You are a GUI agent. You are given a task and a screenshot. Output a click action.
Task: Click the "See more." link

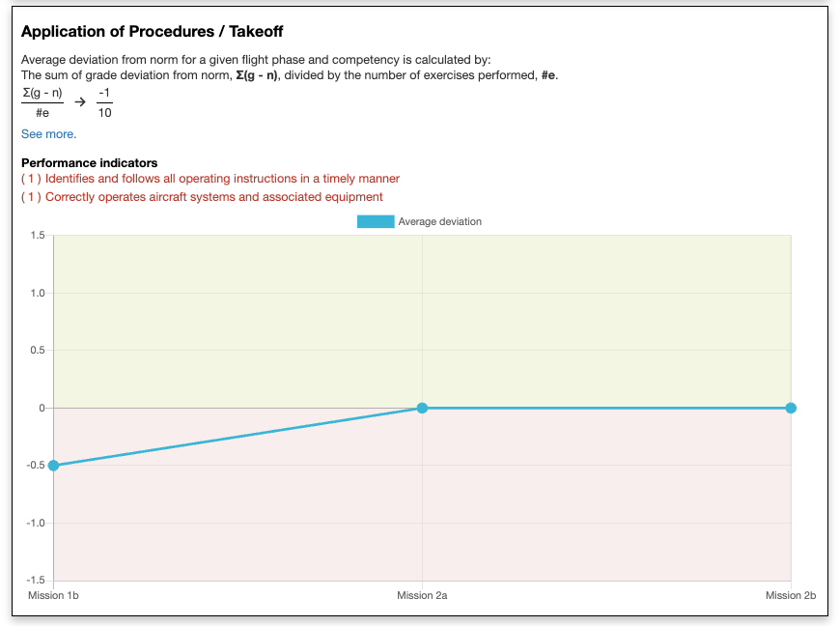(x=48, y=134)
